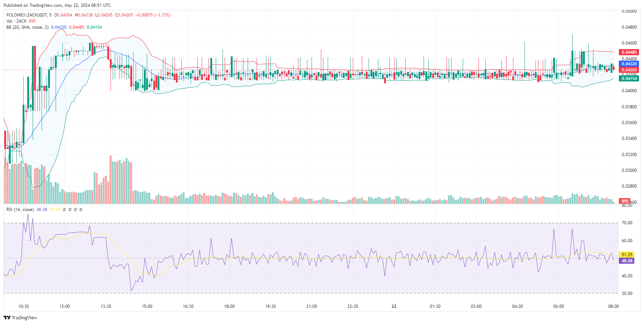Click the 16:30 time axis label

click(x=188, y=306)
